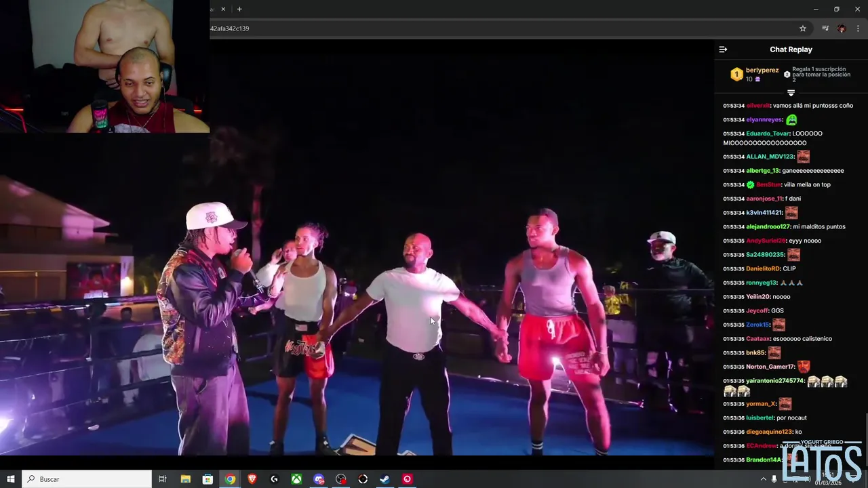868x488 pixels.
Task: Click elyannreyes green emote
Action: coord(791,119)
